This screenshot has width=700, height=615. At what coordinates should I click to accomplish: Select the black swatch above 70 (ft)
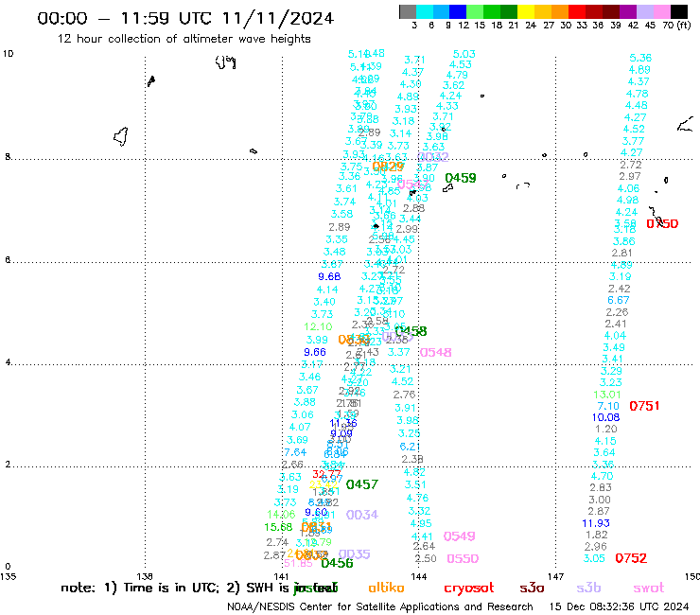[x=678, y=11]
